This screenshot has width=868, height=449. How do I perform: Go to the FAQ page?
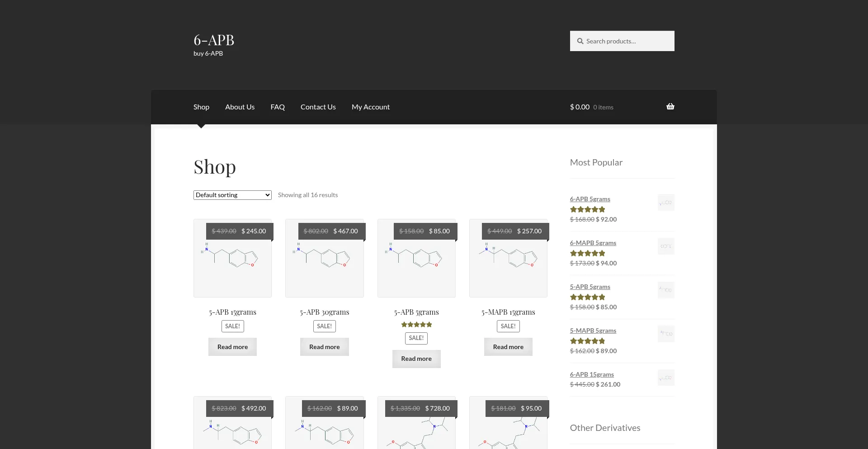pyautogui.click(x=278, y=107)
